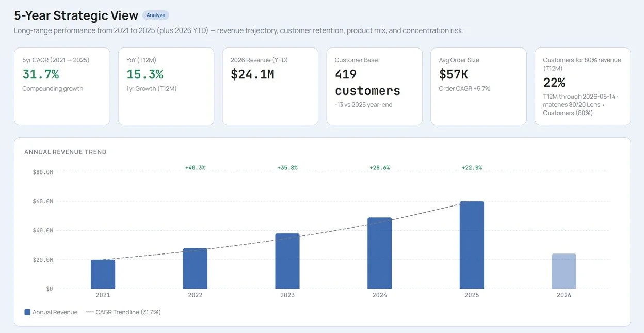Click the 2025 revenue bar
This screenshot has width=644, height=333.
tap(472, 245)
